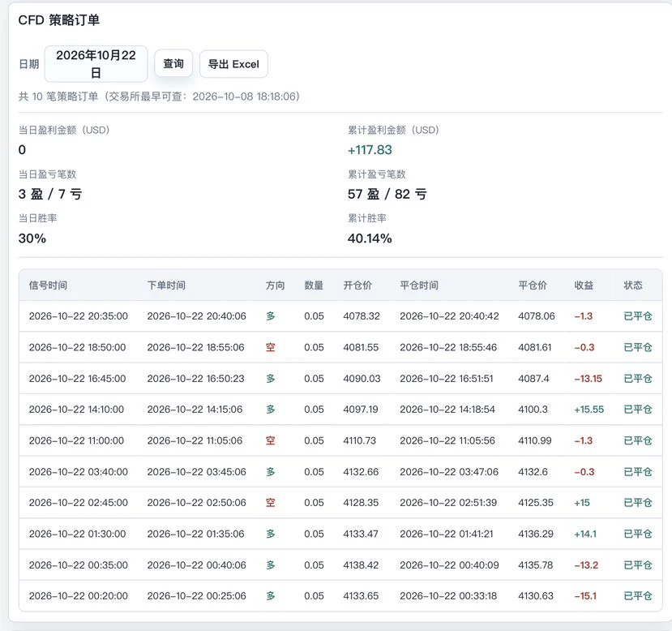The image size is (672, 631).
Task: Click 空 direction in the 02:45:00 row
Action: tap(271, 503)
